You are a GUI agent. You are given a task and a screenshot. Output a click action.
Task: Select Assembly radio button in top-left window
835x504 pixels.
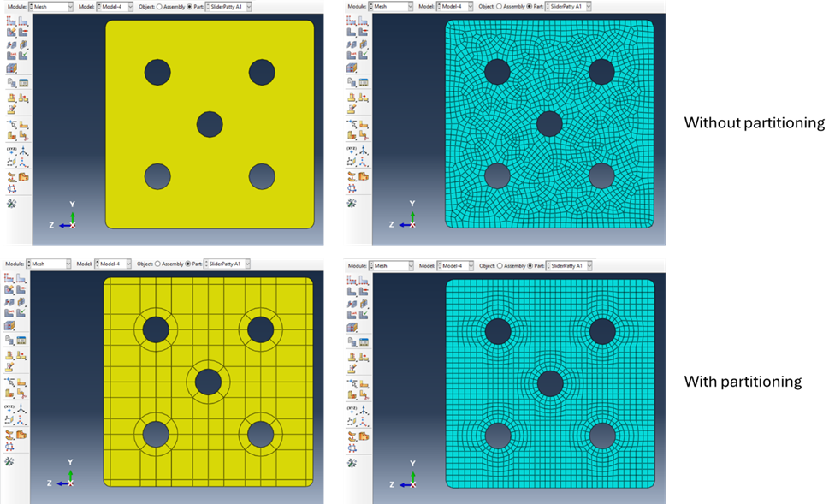coord(159,7)
